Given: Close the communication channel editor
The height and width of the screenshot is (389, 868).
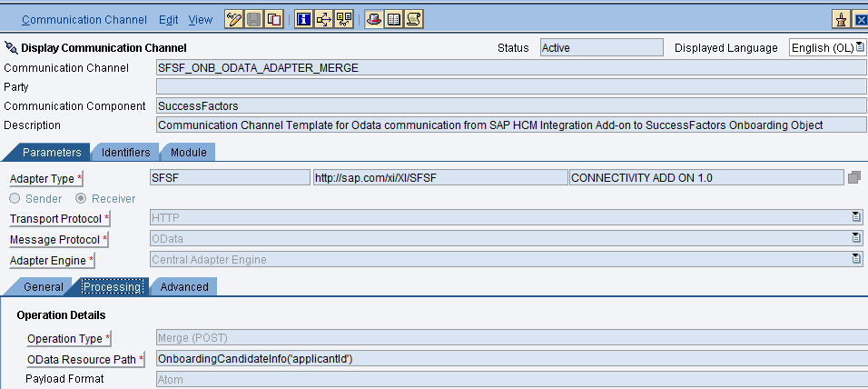Looking at the screenshot, I should tap(860, 20).
